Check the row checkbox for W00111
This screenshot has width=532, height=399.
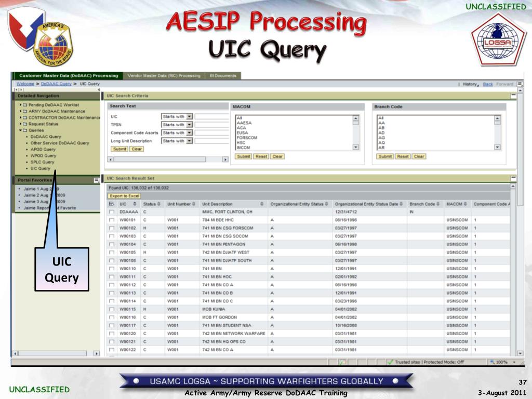point(112,277)
